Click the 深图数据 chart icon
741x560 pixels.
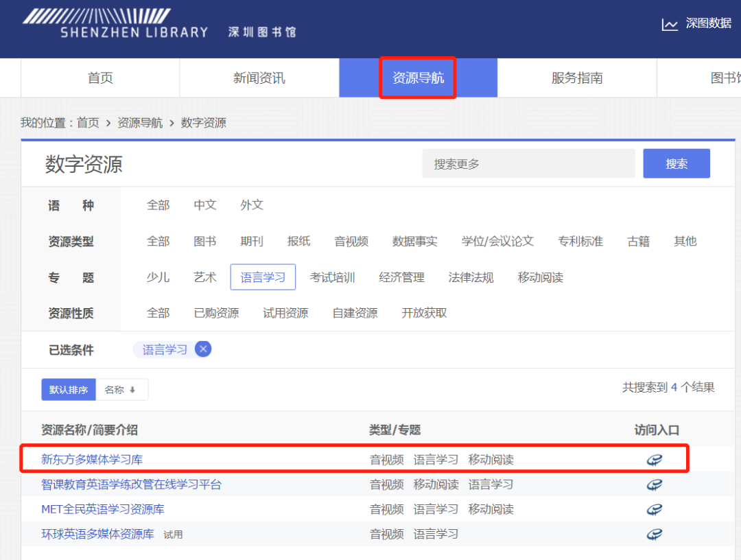click(x=670, y=24)
